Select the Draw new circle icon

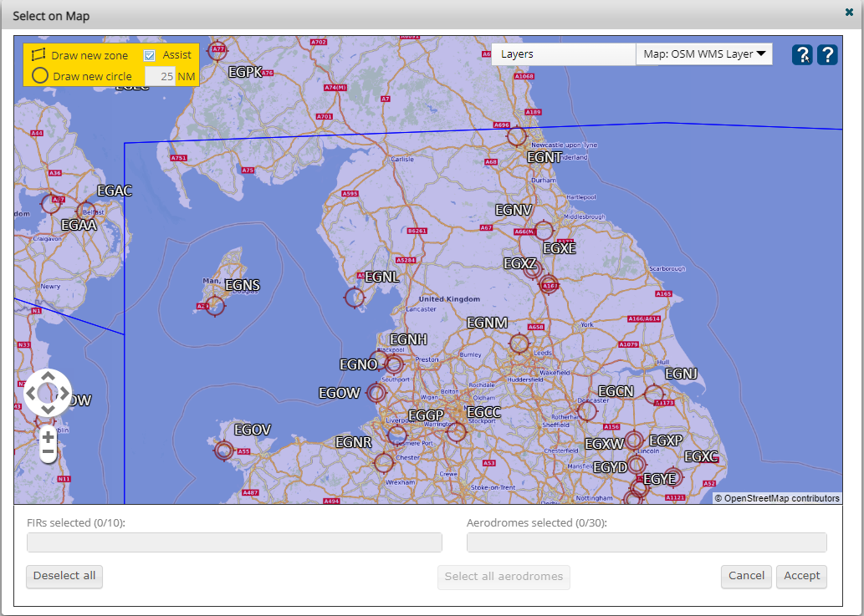point(39,75)
